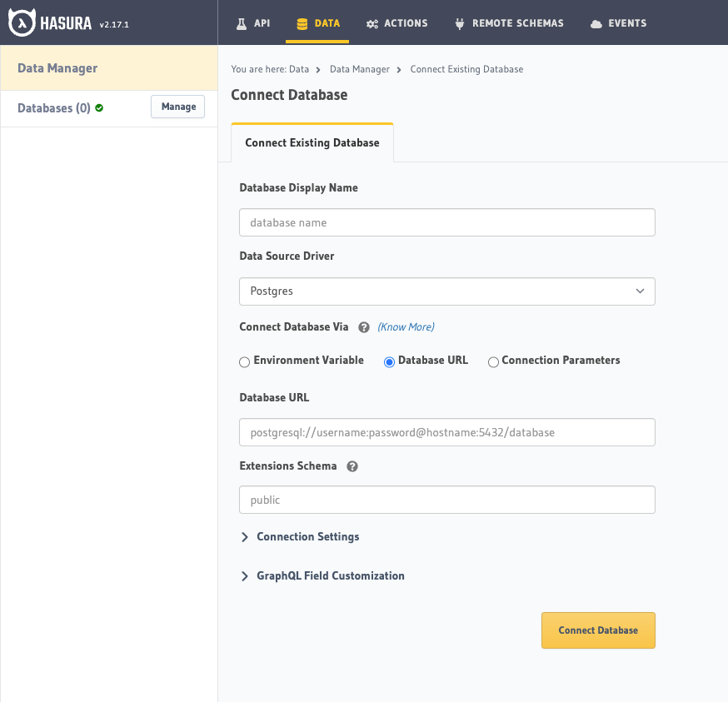This screenshot has height=702, width=728.
Task: Navigate to REMOTE SCHEMAS
Action: [509, 23]
